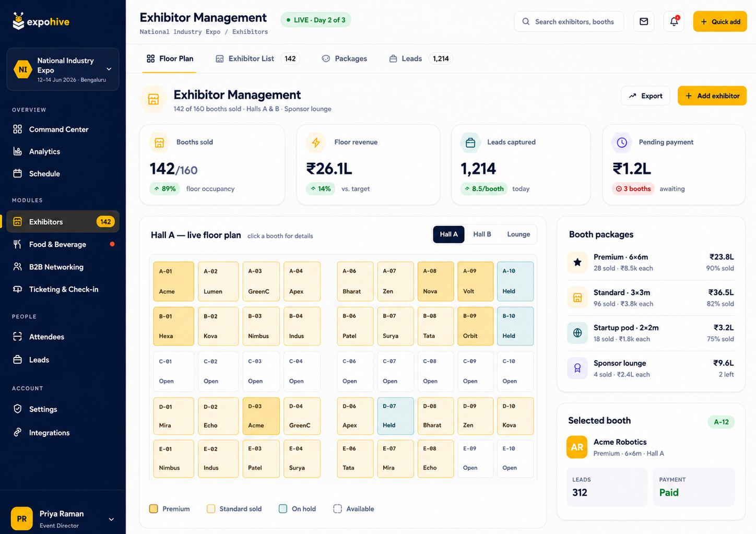This screenshot has width=756, height=534.
Task: Click the LIVE Day 2 of 3 badge
Action: coord(316,20)
